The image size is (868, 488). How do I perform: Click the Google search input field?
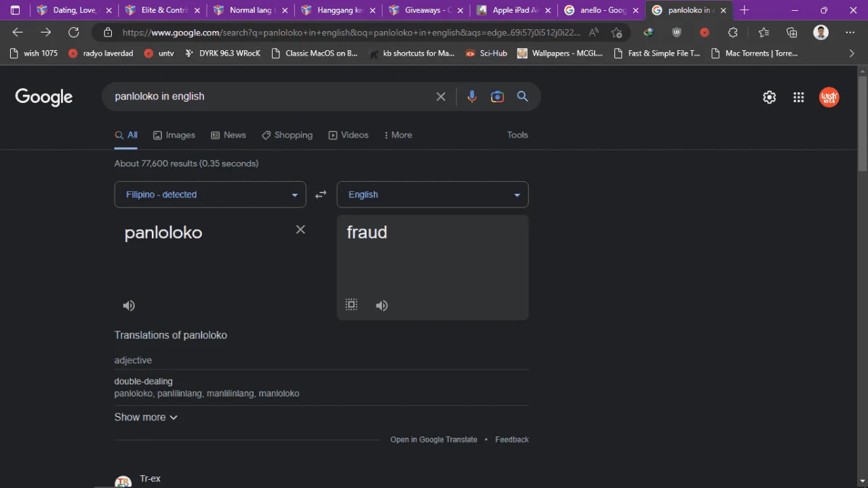(x=271, y=96)
